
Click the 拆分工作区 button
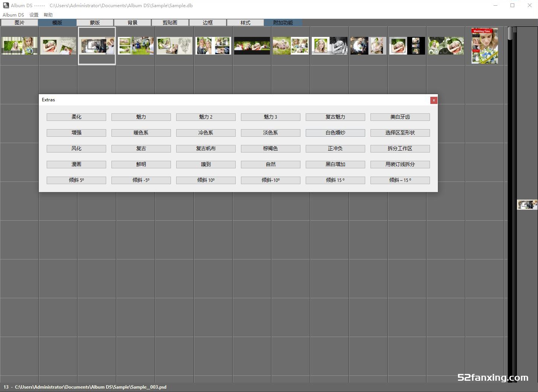tap(400, 149)
